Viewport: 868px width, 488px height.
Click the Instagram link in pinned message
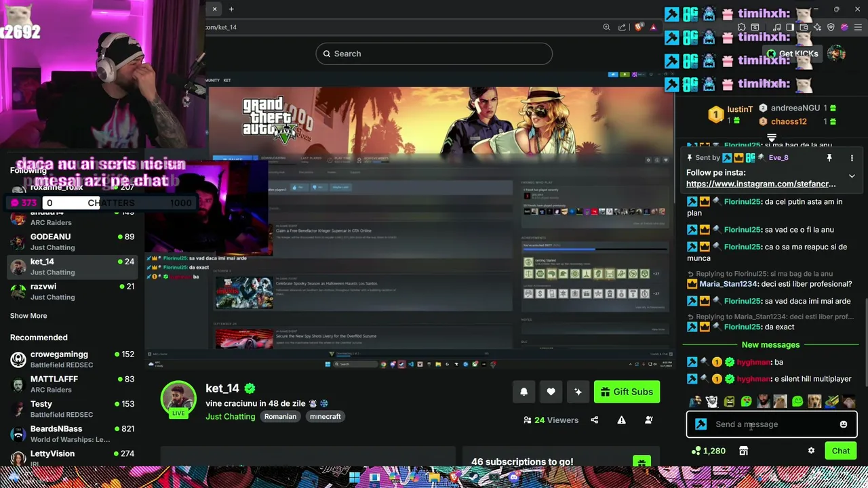click(x=761, y=184)
